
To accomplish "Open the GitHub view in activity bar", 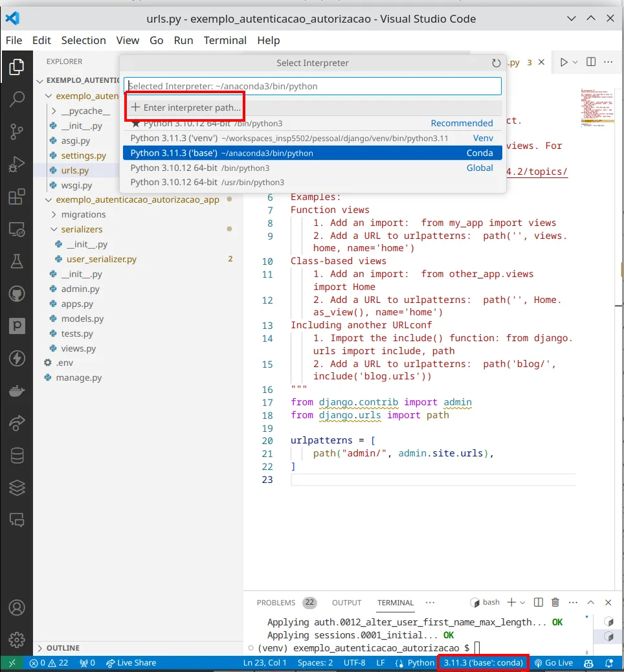I will point(17,294).
